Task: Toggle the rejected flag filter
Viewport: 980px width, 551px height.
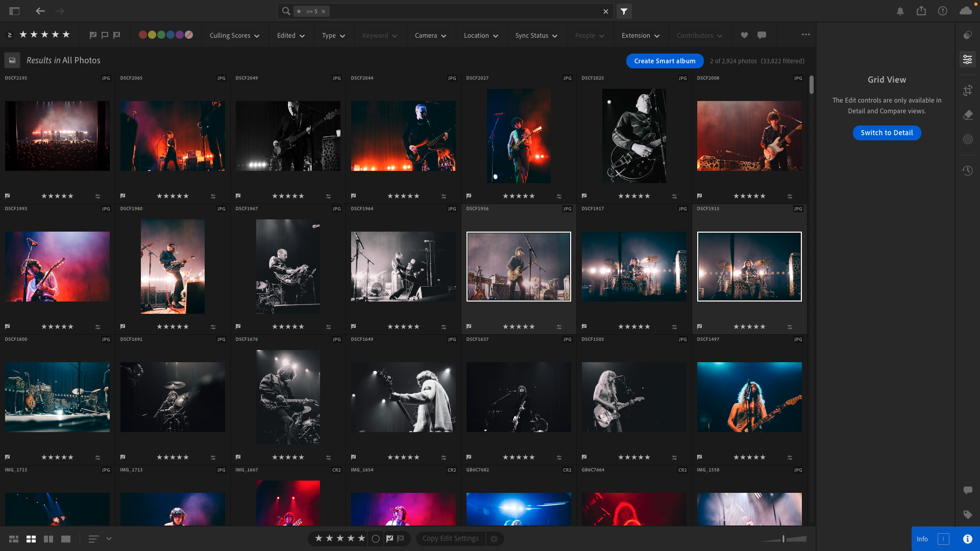Action: click(x=117, y=35)
